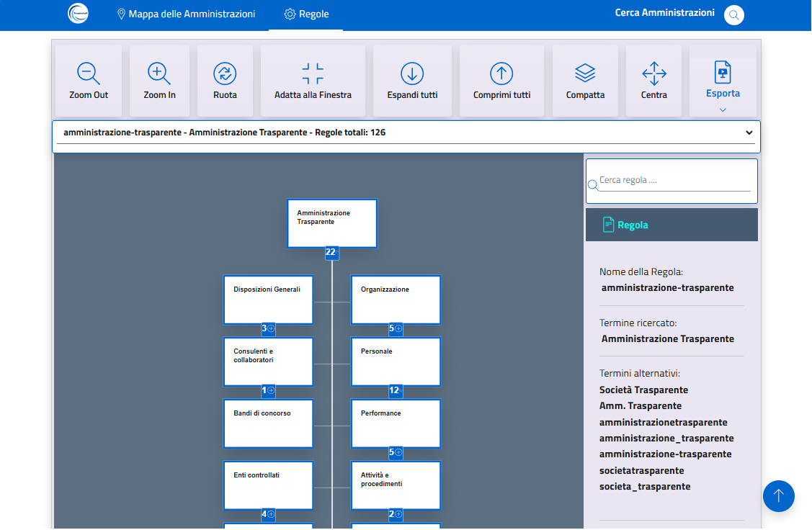
Task: Click alternative term amministrazione_trasparente
Action: (666, 439)
